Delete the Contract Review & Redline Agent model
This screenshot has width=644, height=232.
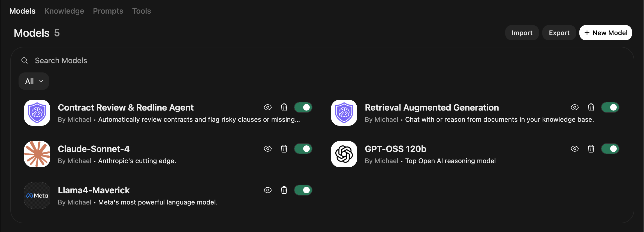click(284, 108)
